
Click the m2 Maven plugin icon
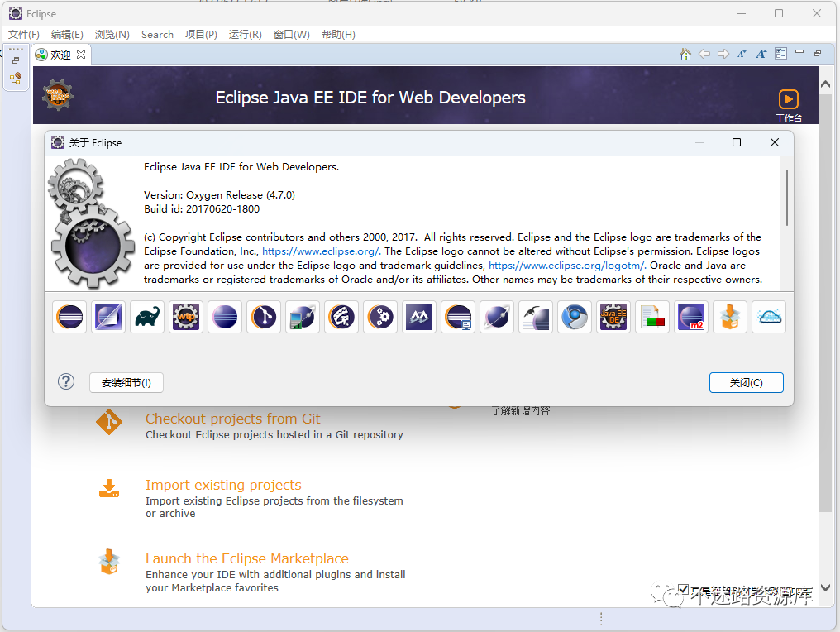pyautogui.click(x=691, y=317)
